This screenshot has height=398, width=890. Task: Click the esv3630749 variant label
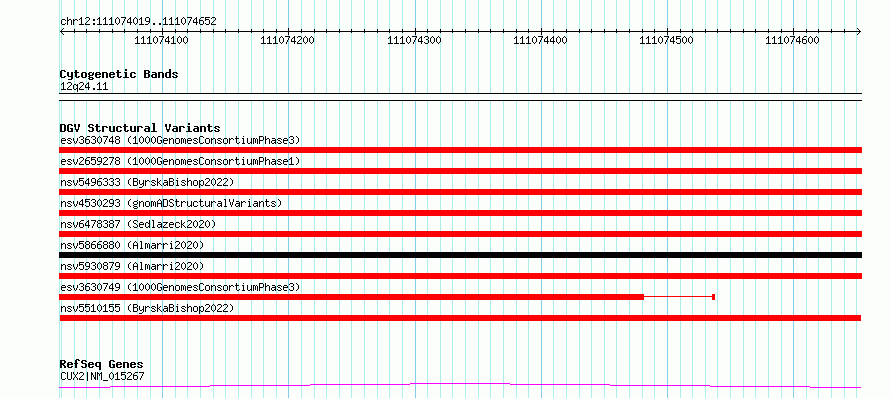[x=179, y=287]
